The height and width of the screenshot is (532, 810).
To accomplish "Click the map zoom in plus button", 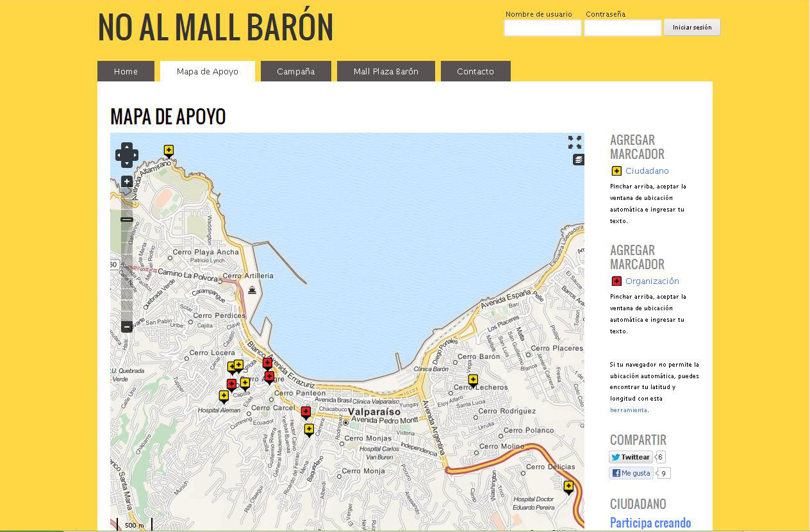I will [127, 182].
